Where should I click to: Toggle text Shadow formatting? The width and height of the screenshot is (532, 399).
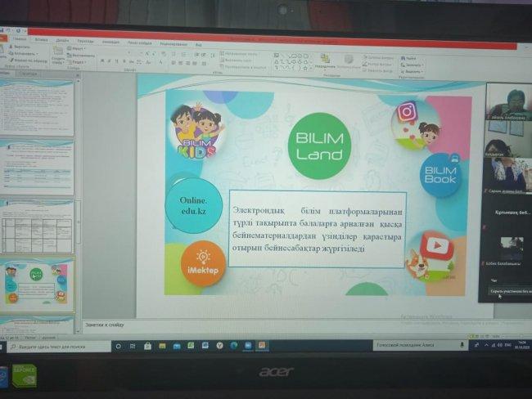[x=124, y=61]
